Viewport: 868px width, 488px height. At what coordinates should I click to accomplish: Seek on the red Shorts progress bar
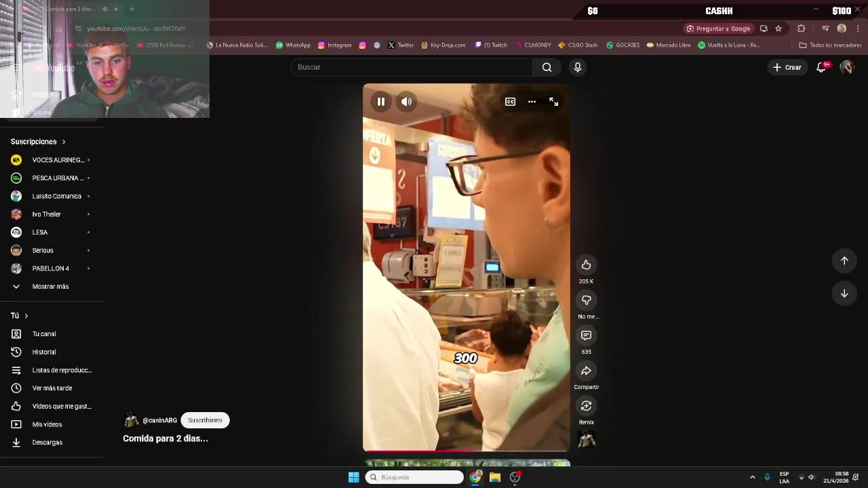[x=467, y=451]
